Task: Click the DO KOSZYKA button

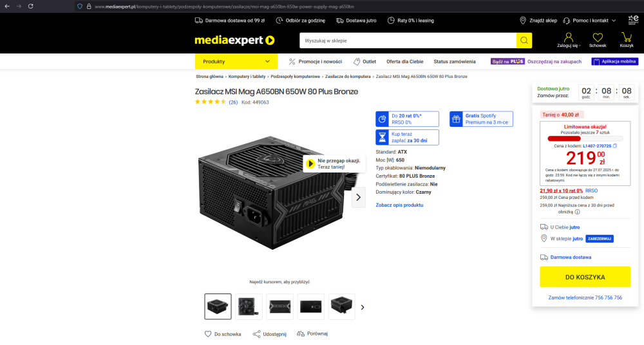Action: tap(585, 277)
